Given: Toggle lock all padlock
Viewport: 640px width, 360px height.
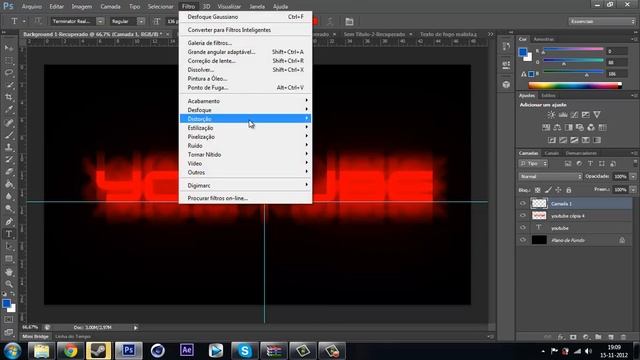Looking at the screenshot, I should click(x=569, y=190).
